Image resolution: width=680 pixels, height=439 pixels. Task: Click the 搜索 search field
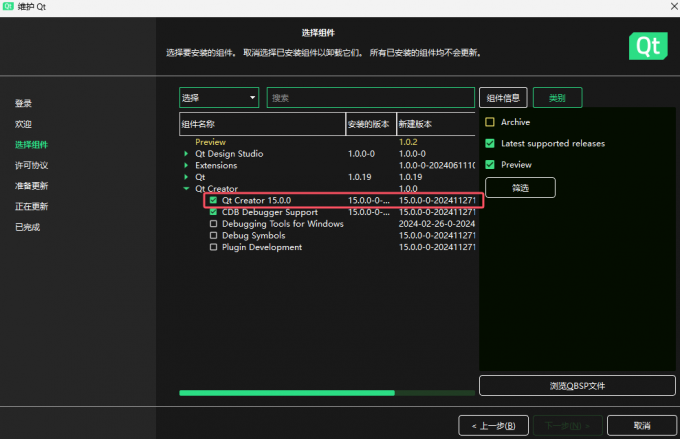(x=371, y=98)
